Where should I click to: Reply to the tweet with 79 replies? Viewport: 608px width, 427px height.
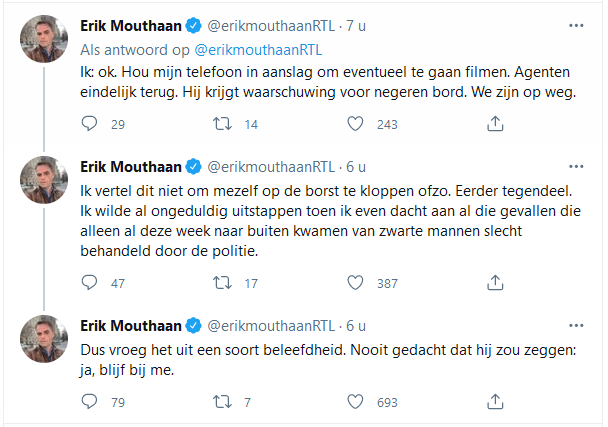coord(89,402)
